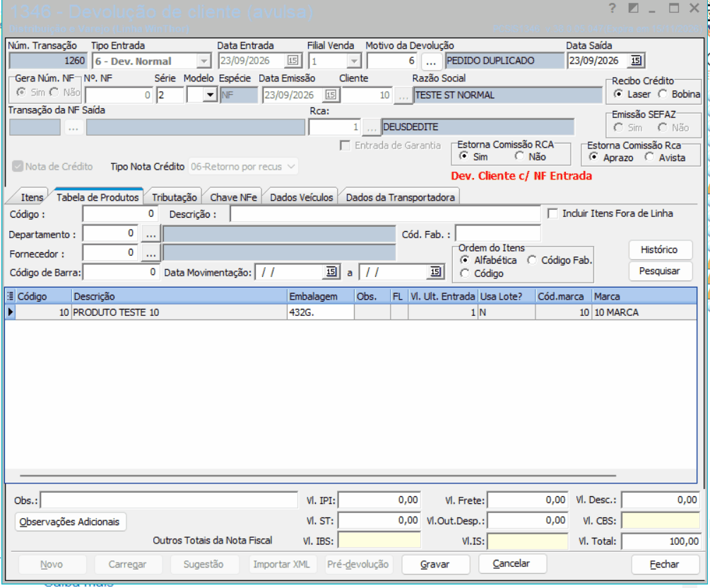Click the row indicator arrow for PRODUTO TESTE 10
Screen dimensions: 710x588
[x=11, y=312]
